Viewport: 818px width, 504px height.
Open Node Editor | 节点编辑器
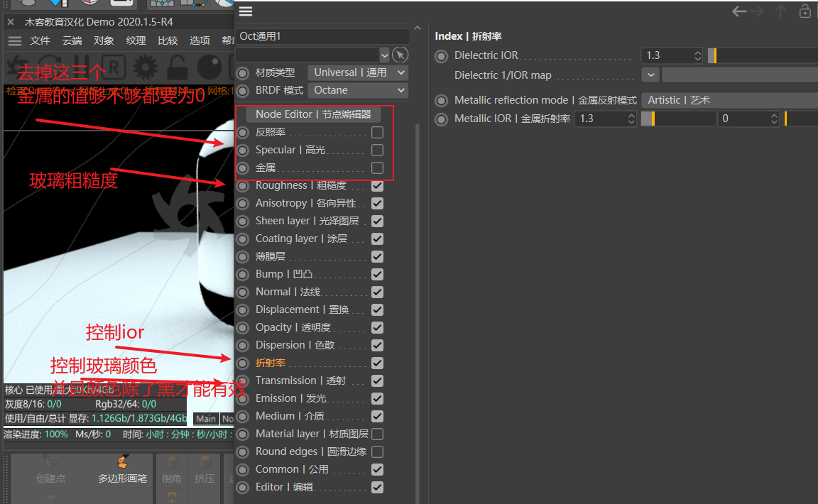pyautogui.click(x=313, y=114)
